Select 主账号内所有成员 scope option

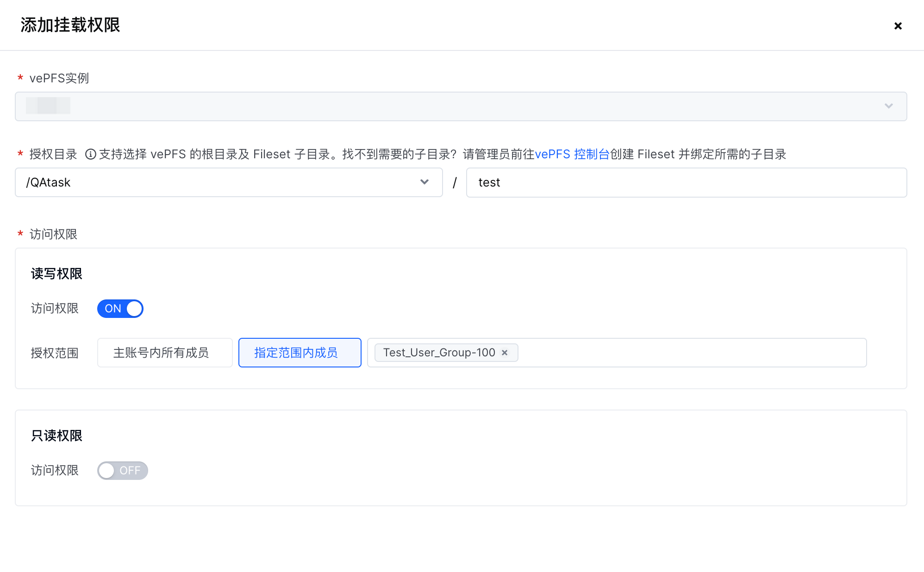click(x=165, y=353)
